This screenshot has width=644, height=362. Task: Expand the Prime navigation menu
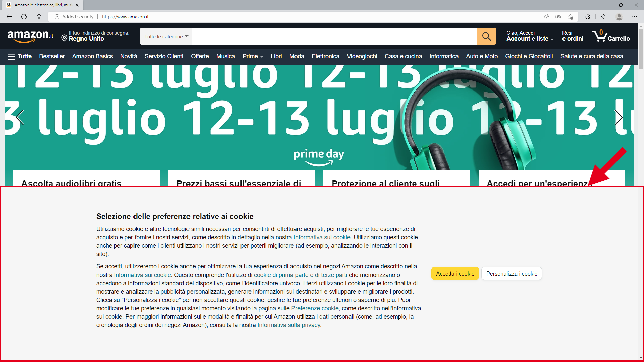[252, 56]
